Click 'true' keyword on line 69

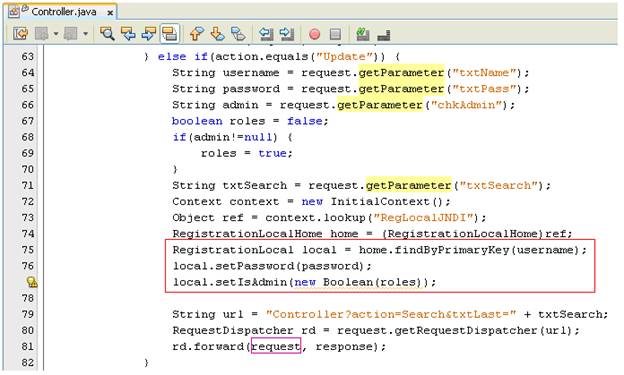tap(272, 153)
